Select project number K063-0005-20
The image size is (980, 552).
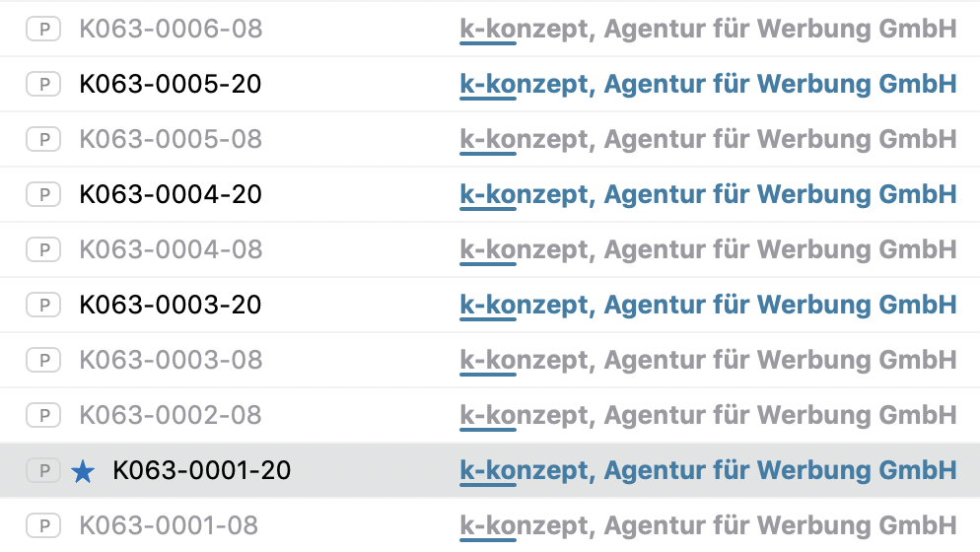pyautogui.click(x=171, y=85)
